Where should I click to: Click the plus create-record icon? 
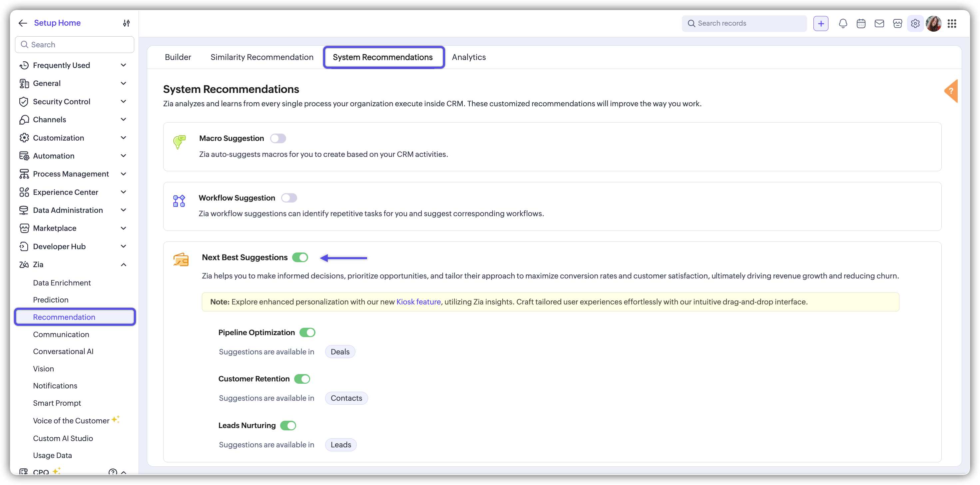coord(821,24)
